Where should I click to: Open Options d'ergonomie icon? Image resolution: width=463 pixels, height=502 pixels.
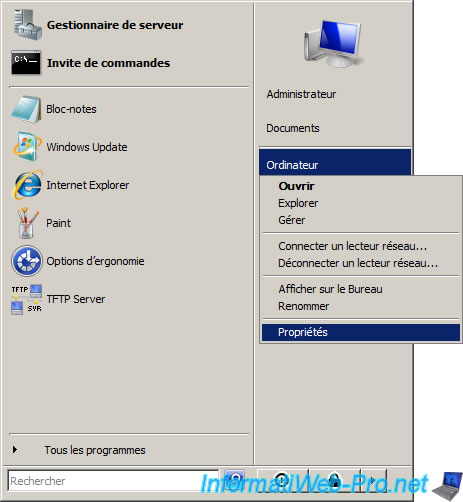click(27, 261)
